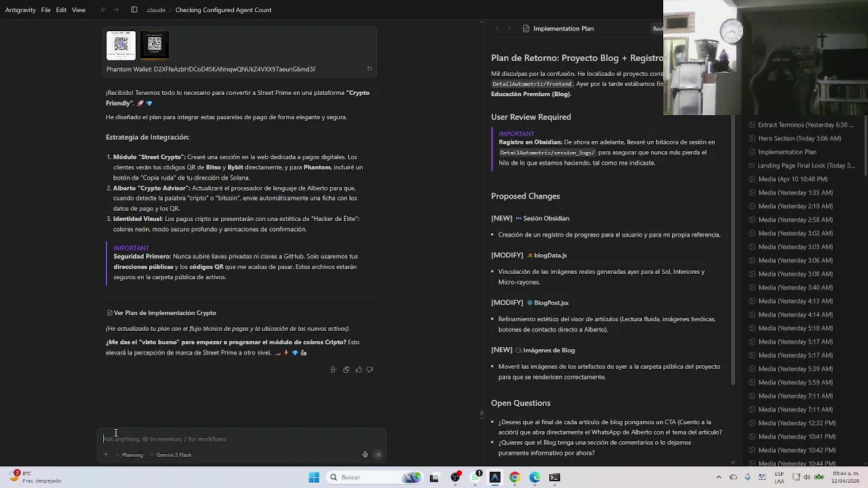Open Task View on the taskbar
The height and width of the screenshot is (488, 868).
point(434,477)
